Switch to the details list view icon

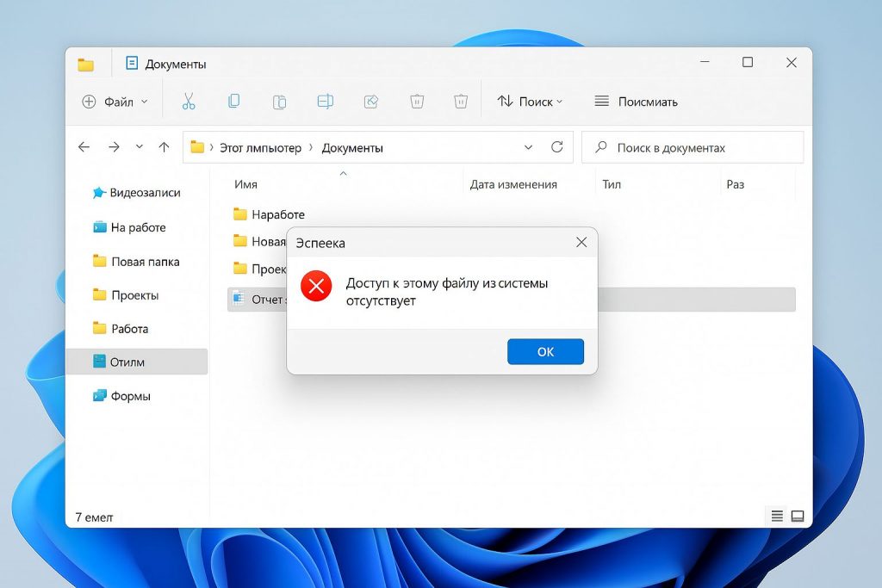(777, 516)
